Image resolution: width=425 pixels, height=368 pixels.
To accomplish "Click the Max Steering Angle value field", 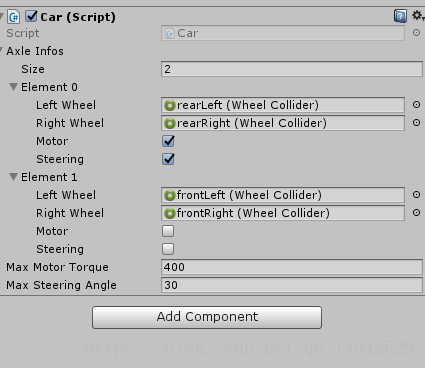I will tap(292, 285).
